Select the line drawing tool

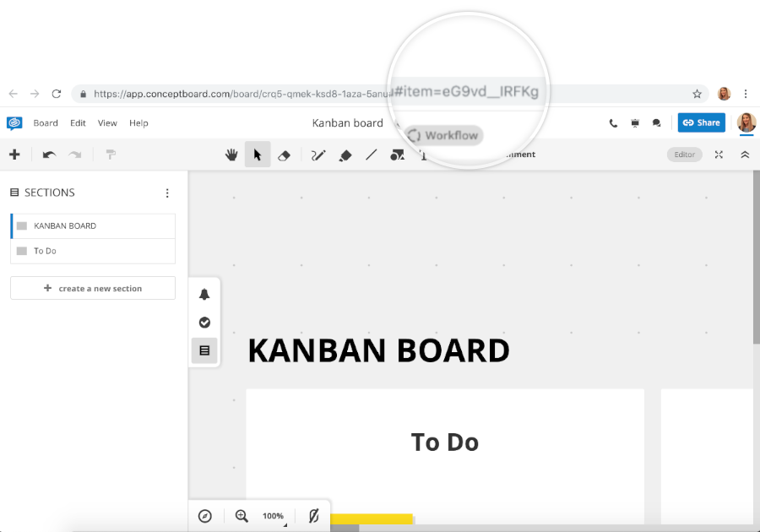372,155
